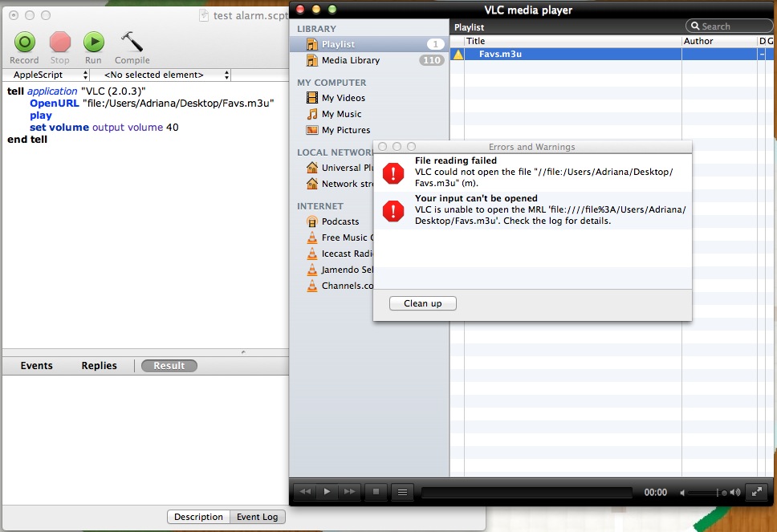Image resolution: width=777 pixels, height=532 pixels.
Task: Set VLC volume to maximum speaker icon
Action: tap(735, 493)
